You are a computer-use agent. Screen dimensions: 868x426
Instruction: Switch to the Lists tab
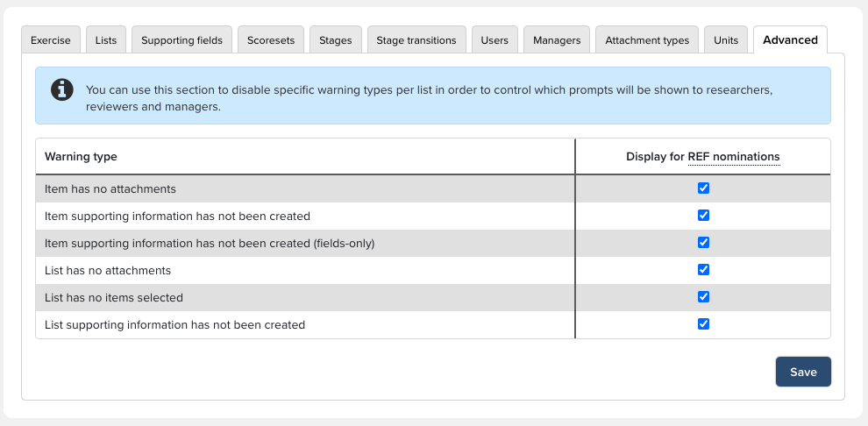coord(106,40)
